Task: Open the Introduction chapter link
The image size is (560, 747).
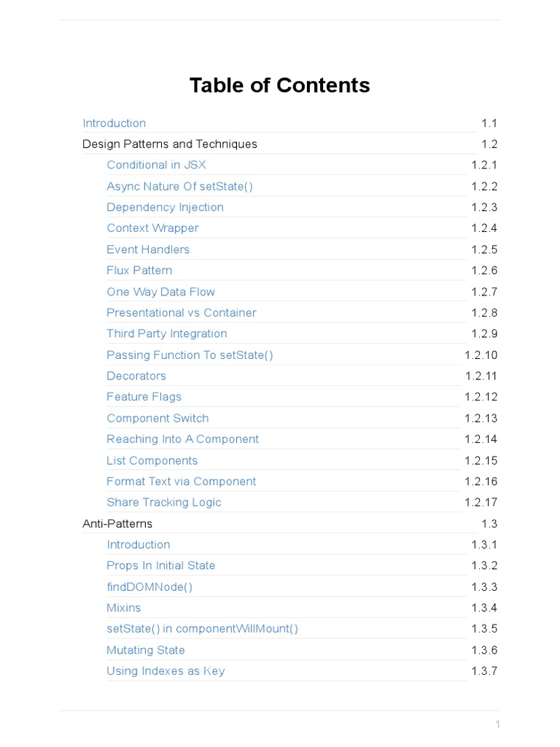Action: pyautogui.click(x=114, y=123)
